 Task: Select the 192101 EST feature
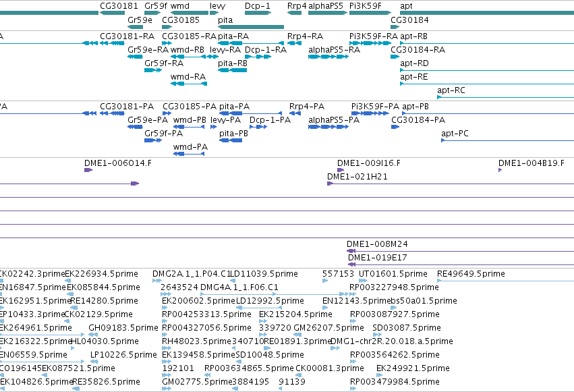[167, 375]
